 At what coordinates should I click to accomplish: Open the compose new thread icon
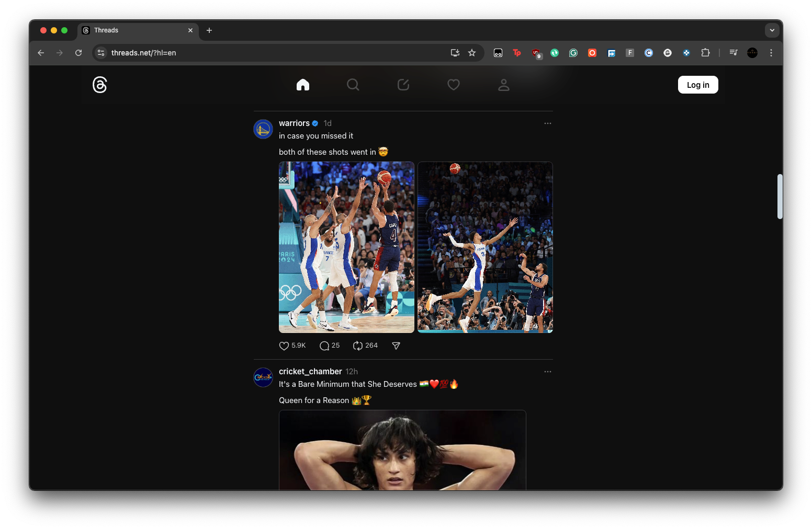[x=403, y=85]
